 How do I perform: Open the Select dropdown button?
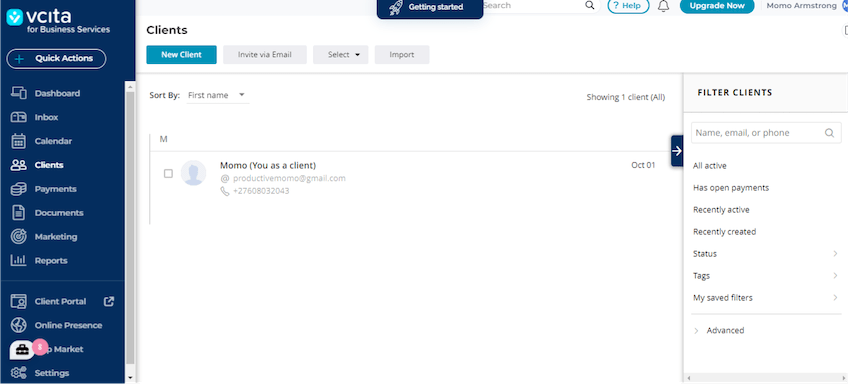(341, 55)
